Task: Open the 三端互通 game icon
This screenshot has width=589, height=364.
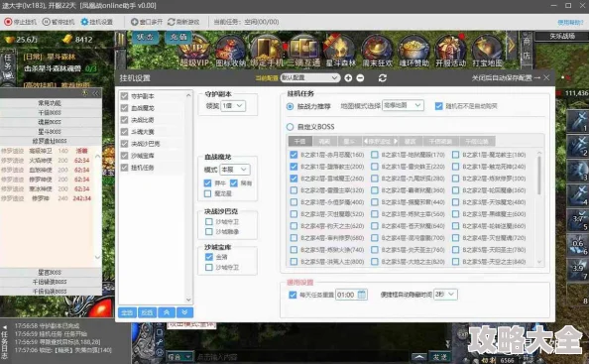Action: pos(303,51)
